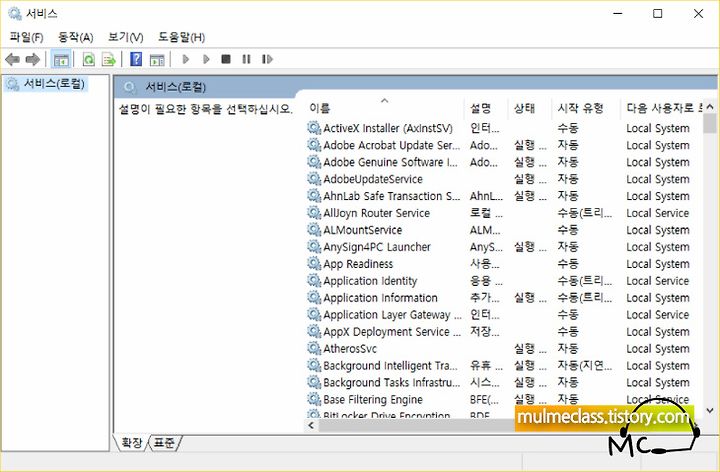
Task: Click the vertical scrollbar thumb
Action: 710,124
